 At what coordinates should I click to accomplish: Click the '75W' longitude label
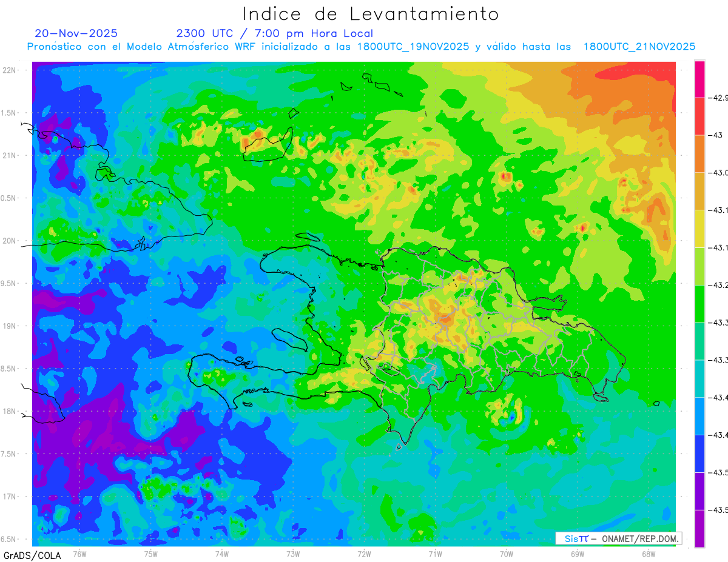point(151,554)
